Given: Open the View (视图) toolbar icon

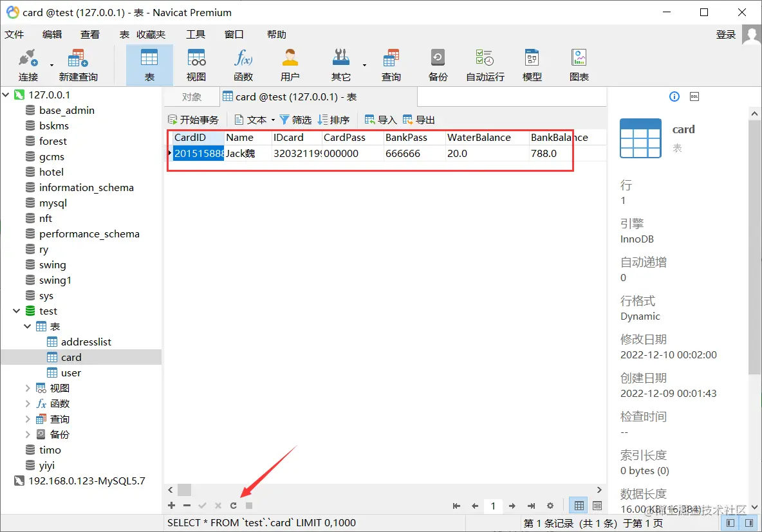Looking at the screenshot, I should (196, 65).
